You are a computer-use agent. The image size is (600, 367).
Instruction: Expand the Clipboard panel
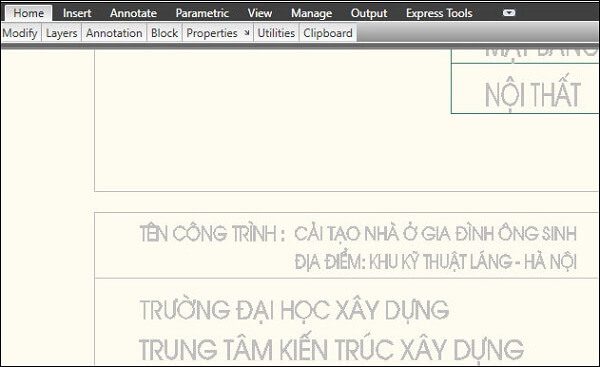[328, 33]
